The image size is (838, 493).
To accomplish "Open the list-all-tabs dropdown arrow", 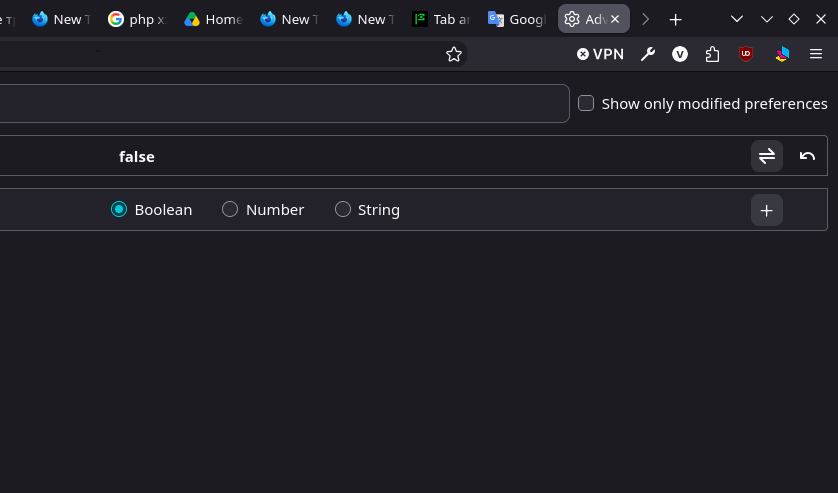I will [736, 19].
